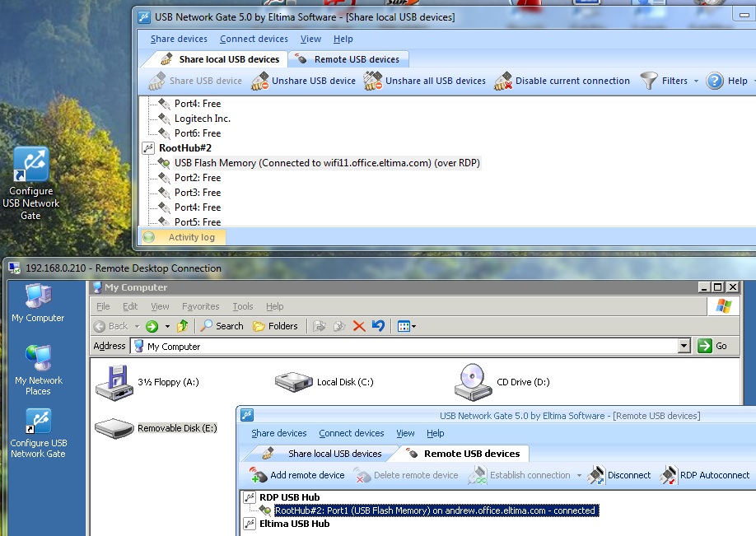Open the Activity log
Screen dimensions: 756x536
[x=188, y=236]
